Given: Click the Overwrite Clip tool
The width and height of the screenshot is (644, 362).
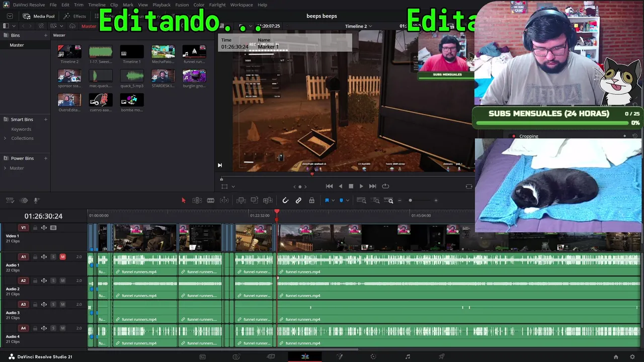Looking at the screenshot, I should [x=255, y=201].
